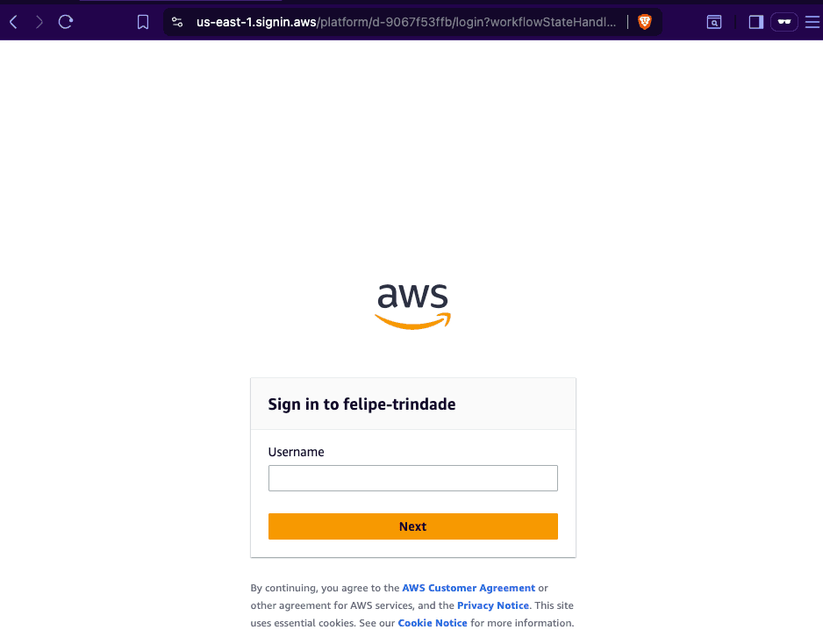
Task: Toggle the browser sidebar panel
Action: [755, 22]
